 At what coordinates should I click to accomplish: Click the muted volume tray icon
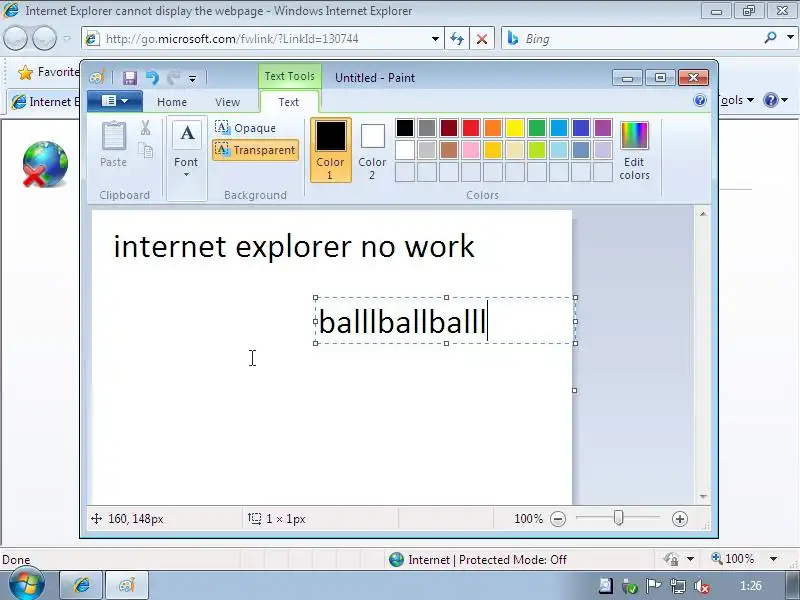[702, 586]
